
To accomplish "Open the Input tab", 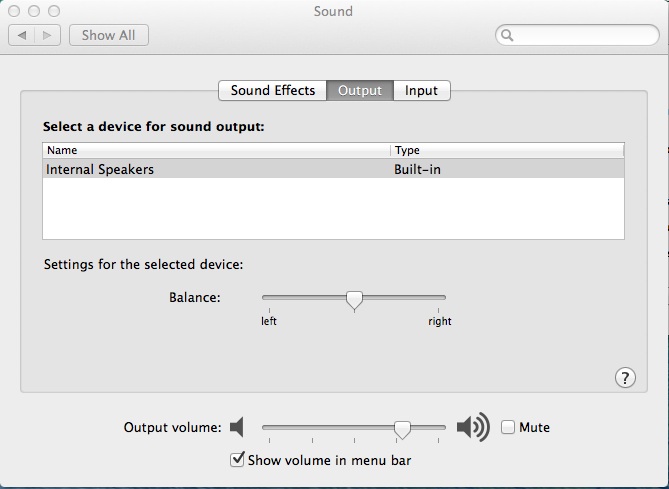I will pyautogui.click(x=421, y=90).
